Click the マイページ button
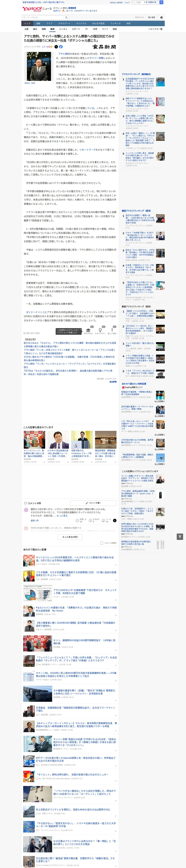 coord(139,18)
